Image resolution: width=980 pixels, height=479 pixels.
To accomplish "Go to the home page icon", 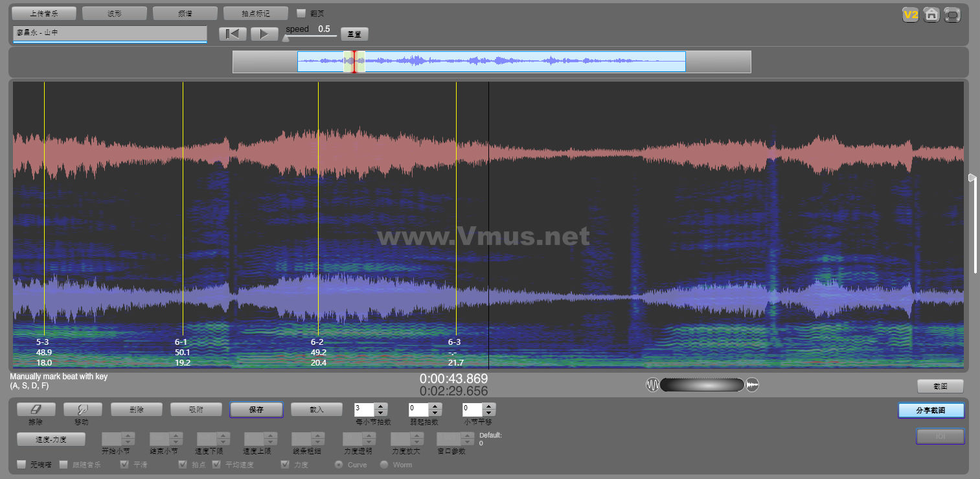I will (x=931, y=14).
